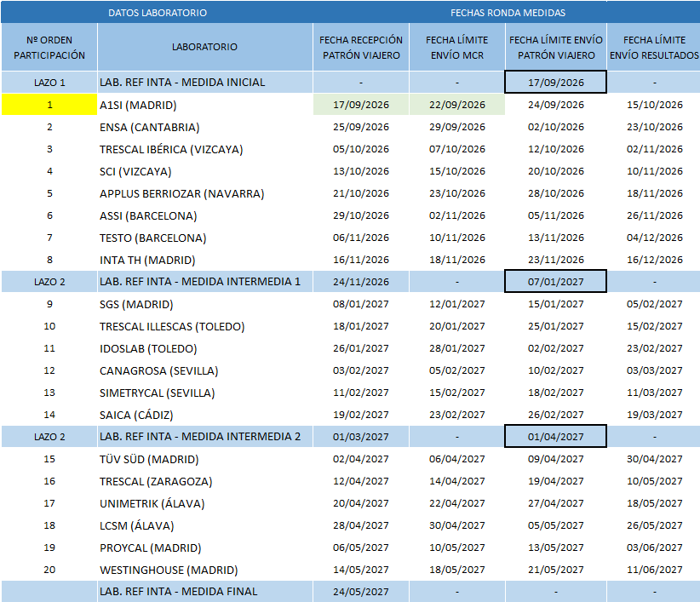Select FECHA RECEPCIÓN PATRÓN VIAJERO header
This screenshot has height=602, width=700.
point(361,48)
